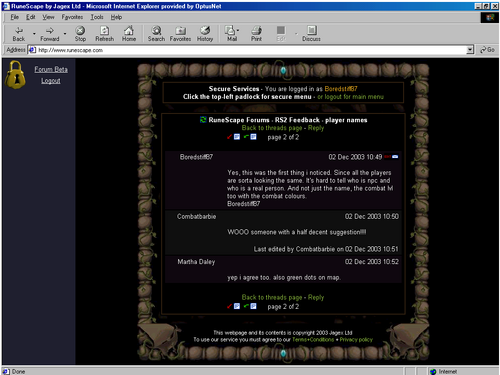500x375 pixels.
Task: Open the Search pane from the toolbar
Action: (156, 34)
